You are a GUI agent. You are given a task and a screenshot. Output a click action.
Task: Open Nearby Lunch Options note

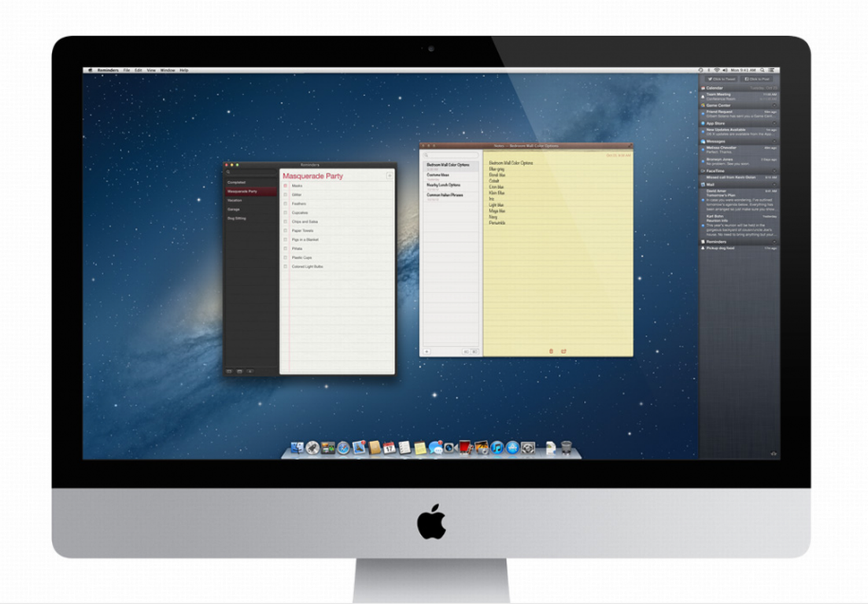(451, 186)
